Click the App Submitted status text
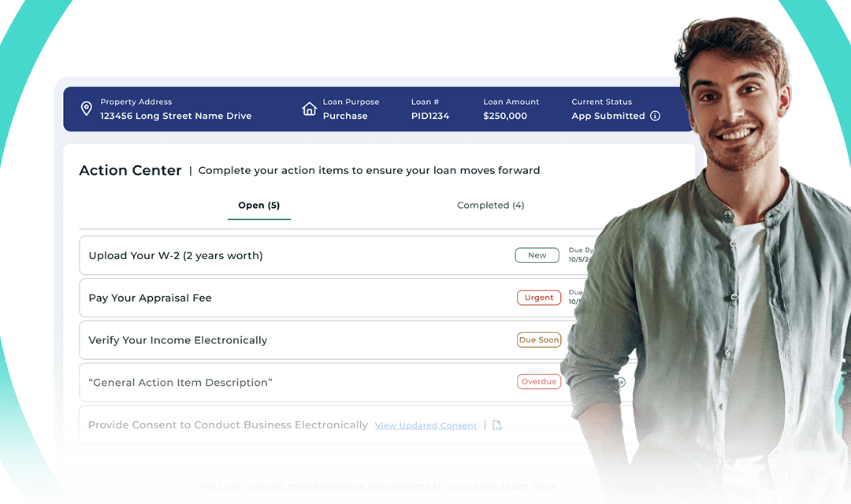The width and height of the screenshot is (851, 504). [x=608, y=116]
